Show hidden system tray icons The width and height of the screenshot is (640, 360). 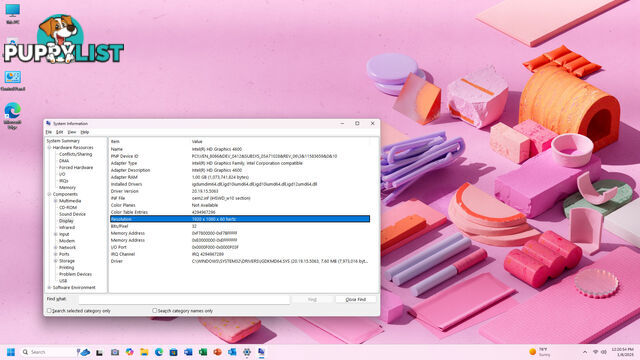584,352
